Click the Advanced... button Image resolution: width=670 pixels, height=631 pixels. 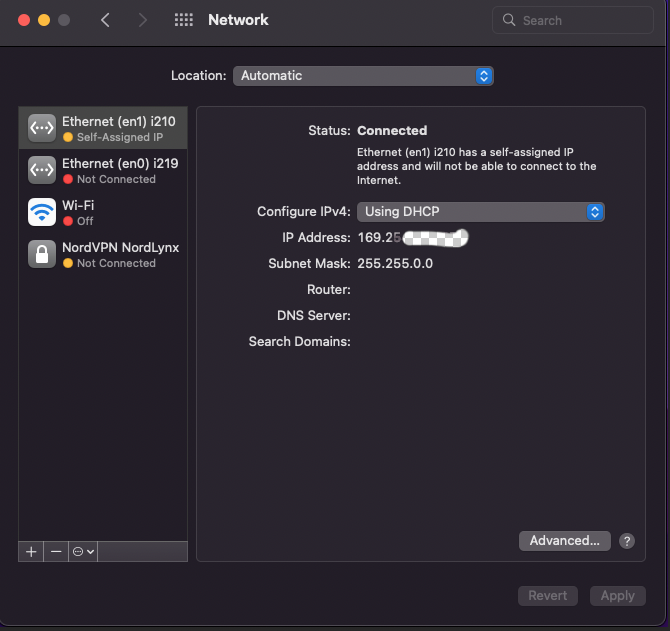coord(564,541)
